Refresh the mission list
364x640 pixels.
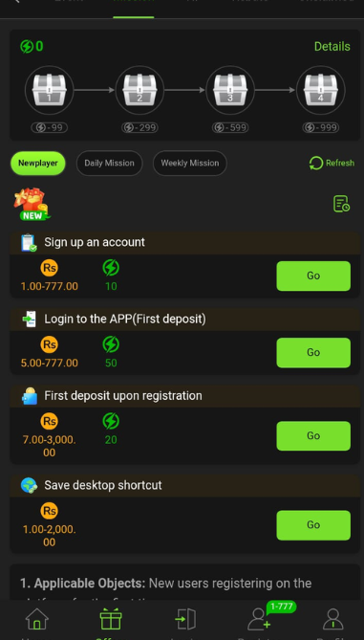[x=332, y=164]
